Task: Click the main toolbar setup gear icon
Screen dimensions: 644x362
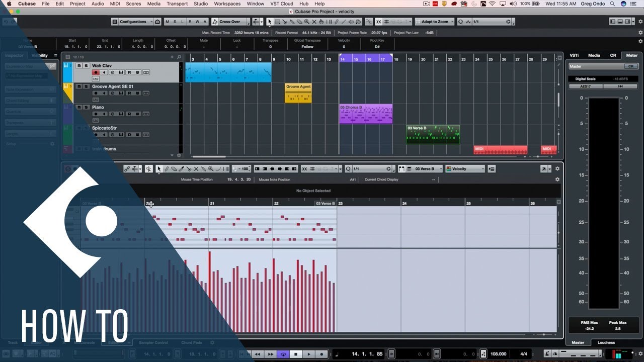Action: coord(640,22)
